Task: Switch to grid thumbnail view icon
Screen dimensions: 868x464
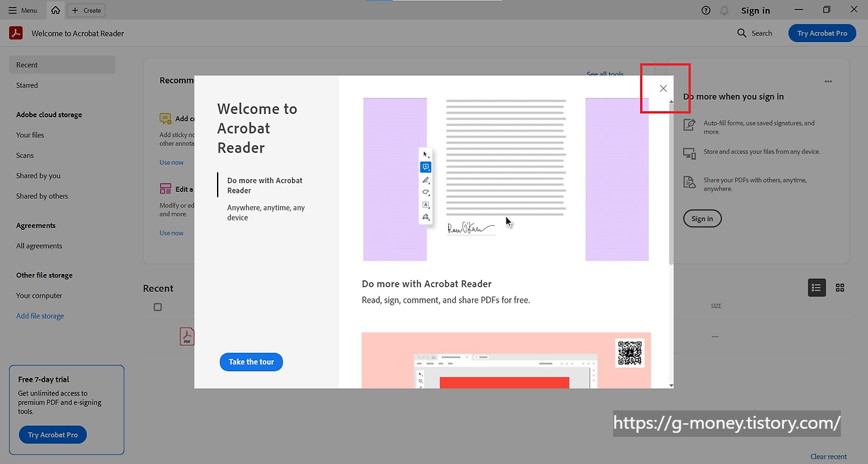Action: coord(840,288)
